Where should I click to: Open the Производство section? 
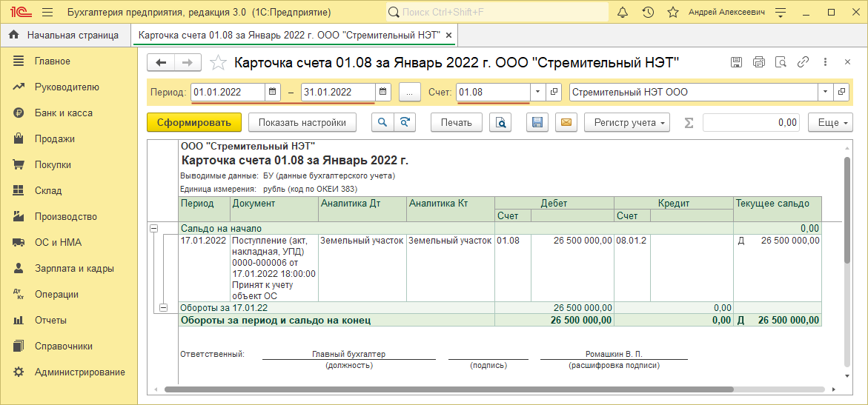point(65,216)
